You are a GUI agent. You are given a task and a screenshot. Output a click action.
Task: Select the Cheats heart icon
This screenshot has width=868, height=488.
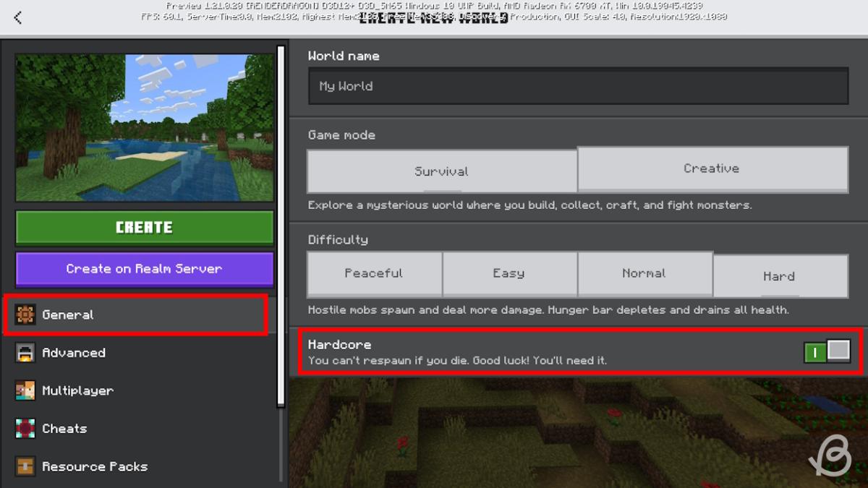pos(26,428)
